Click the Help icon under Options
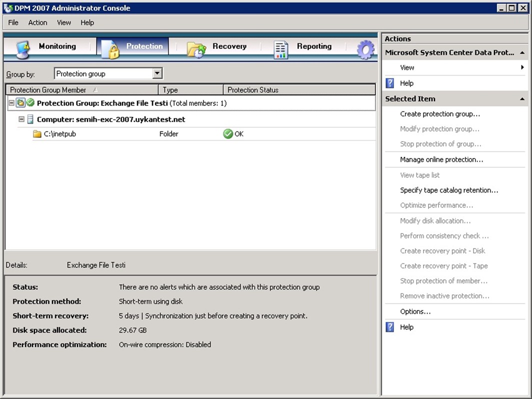 (x=390, y=327)
